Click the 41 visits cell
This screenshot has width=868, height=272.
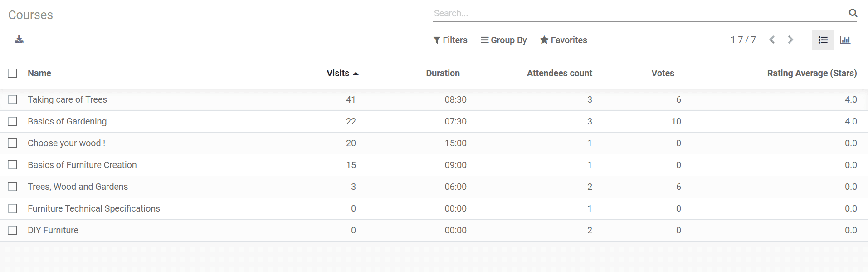(x=351, y=99)
